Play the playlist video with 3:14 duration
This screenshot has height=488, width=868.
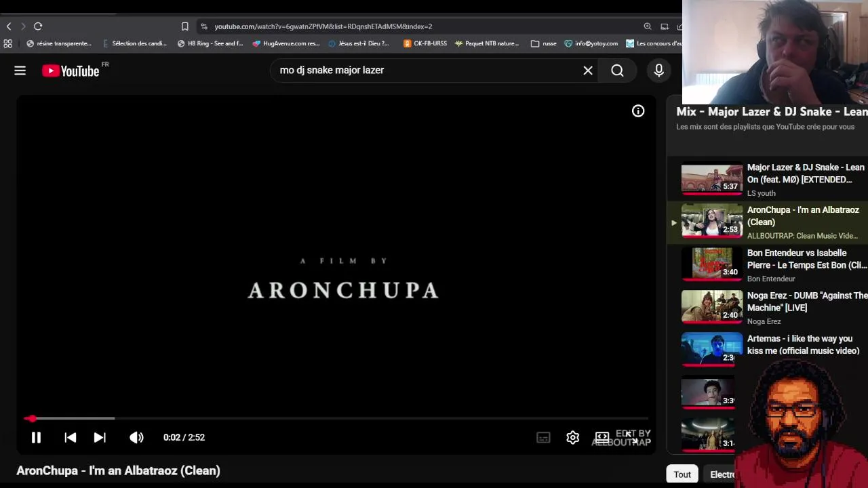tap(708, 436)
